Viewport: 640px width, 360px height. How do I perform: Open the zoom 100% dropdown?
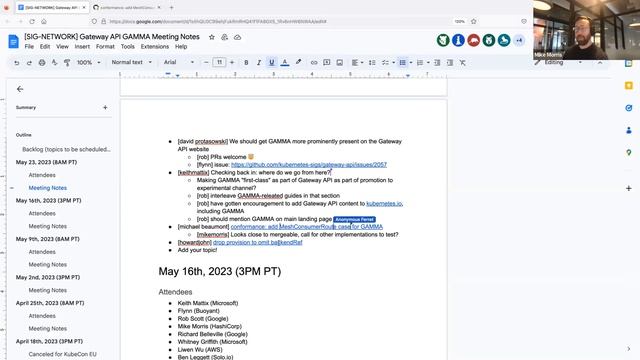[89, 63]
